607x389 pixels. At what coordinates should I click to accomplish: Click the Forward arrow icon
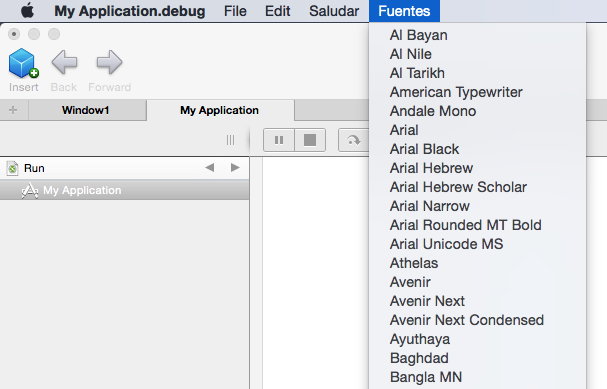point(110,62)
